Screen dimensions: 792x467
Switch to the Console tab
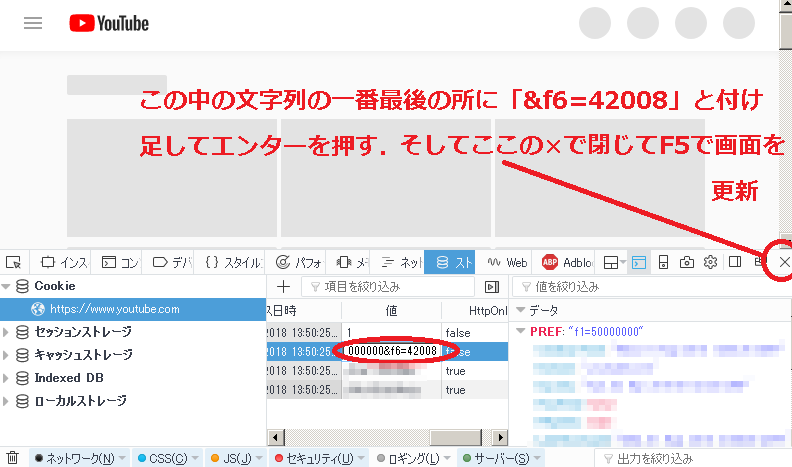click(x=120, y=263)
